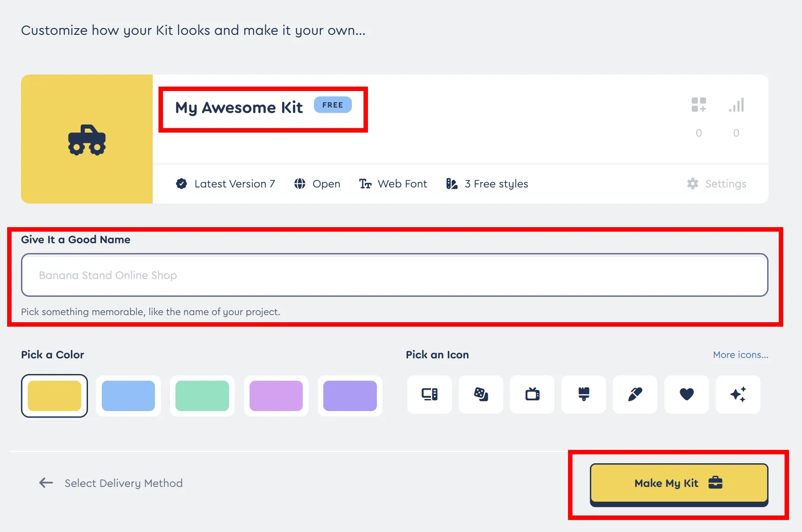Select the computer/desktop icon for the kit
Viewport: 802px width, 532px height.
[430, 395]
